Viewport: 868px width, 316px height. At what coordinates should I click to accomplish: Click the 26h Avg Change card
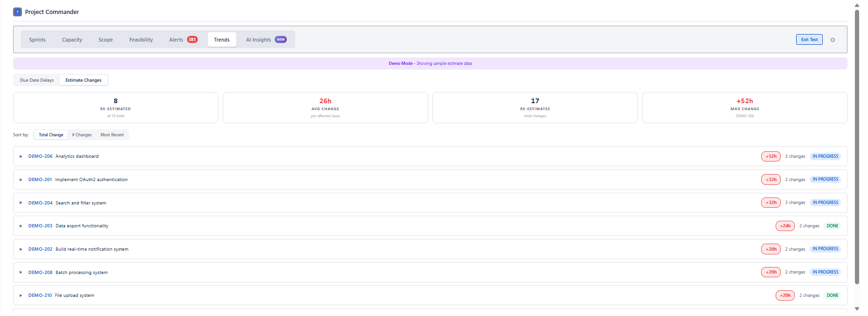pyautogui.click(x=325, y=108)
